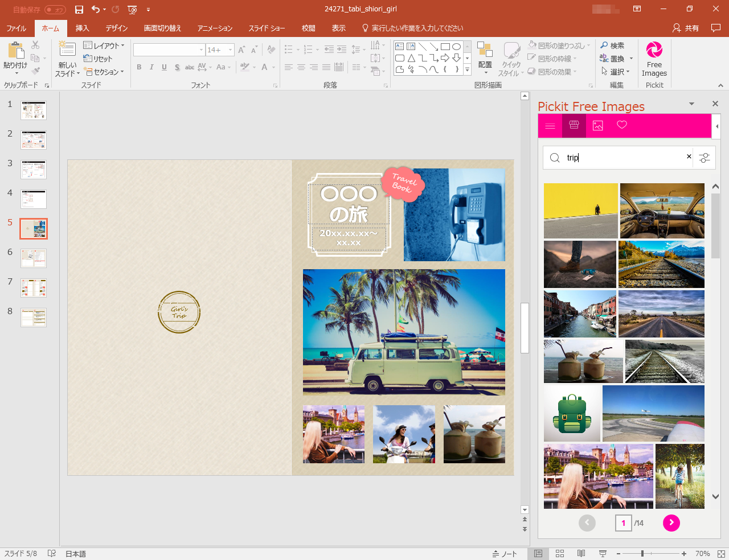
Task: Toggle underline formatting
Action: pyautogui.click(x=164, y=67)
